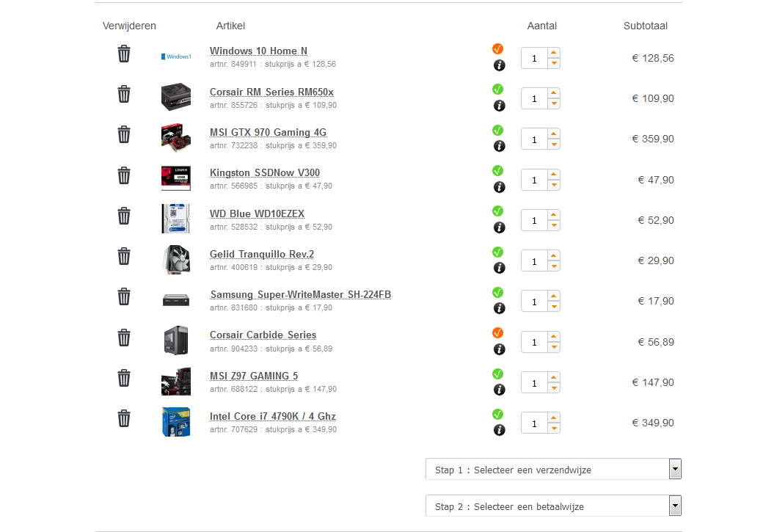The image size is (774, 532).
Task: Open 'Stap 2 : Selecteer een betaalwijze' dropdown
Action: pos(553,506)
